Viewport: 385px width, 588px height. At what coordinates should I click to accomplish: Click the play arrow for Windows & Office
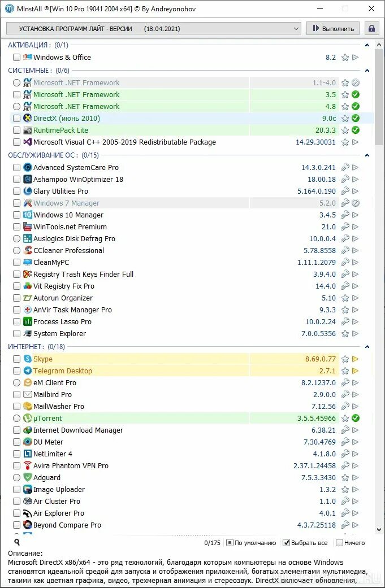[356, 58]
